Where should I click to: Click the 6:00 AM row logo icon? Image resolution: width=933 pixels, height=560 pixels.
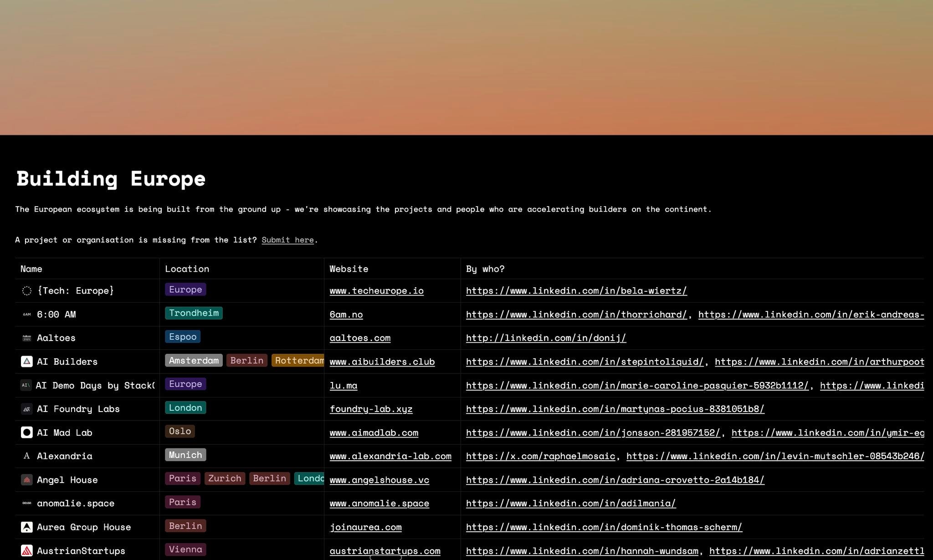[x=27, y=315]
